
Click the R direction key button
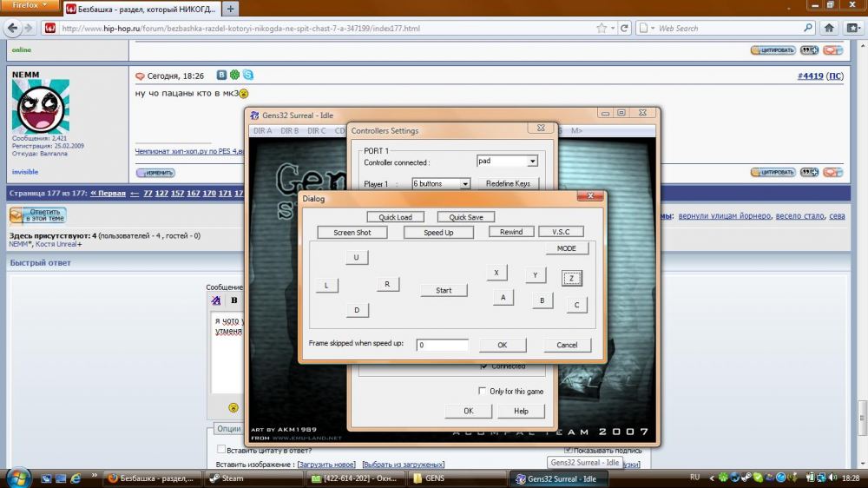[387, 284]
